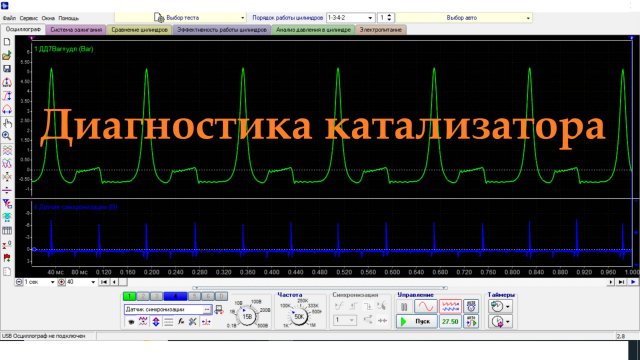
Task: Click the horizontal lines icon in channel panel
Action: (168, 322)
